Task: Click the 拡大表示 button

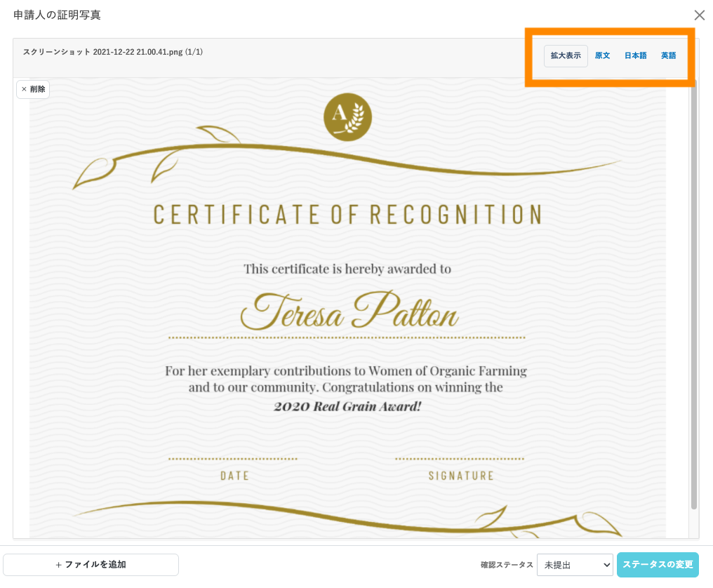Action: [566, 55]
